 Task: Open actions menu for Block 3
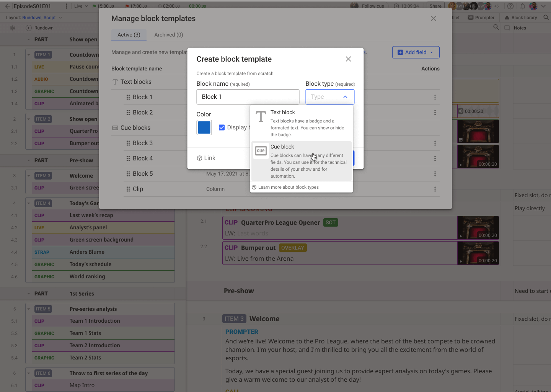point(435,143)
